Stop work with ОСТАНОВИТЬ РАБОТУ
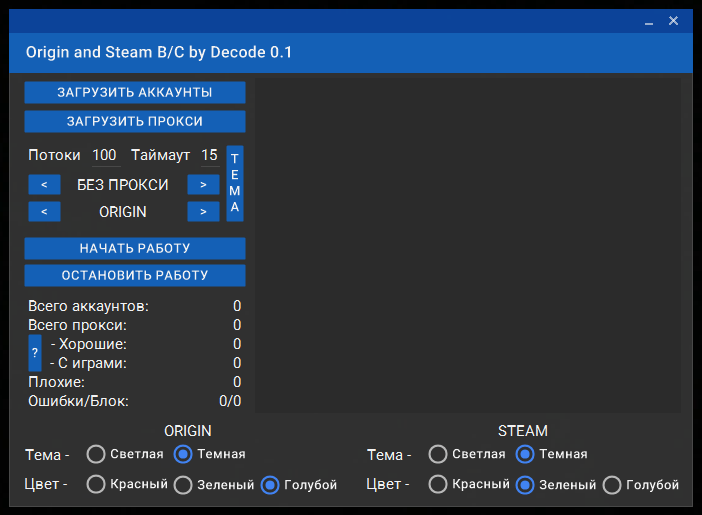This screenshot has height=515, width=702. coord(135,275)
